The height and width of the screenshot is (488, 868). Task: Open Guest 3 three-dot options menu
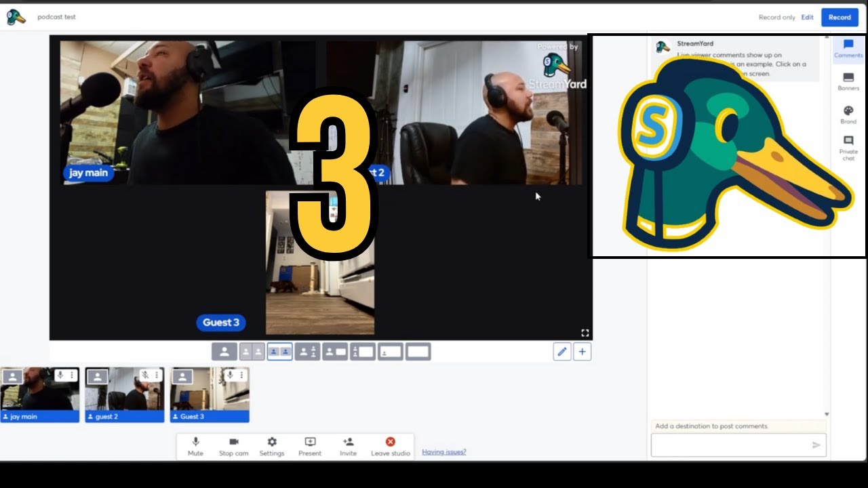click(241, 375)
